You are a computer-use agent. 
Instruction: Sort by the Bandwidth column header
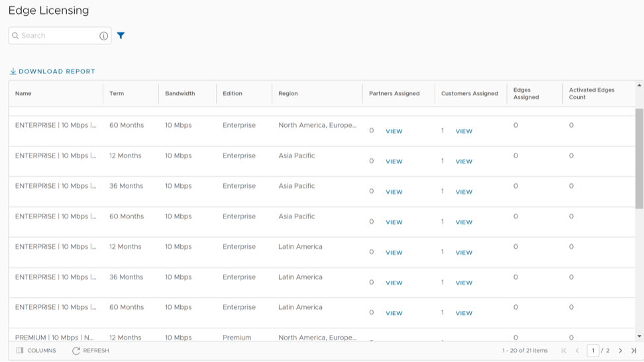point(180,93)
